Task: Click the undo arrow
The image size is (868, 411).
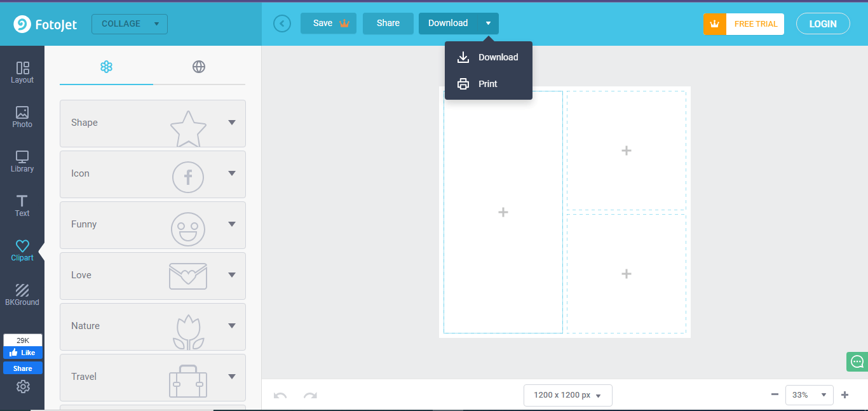Action: click(x=280, y=395)
